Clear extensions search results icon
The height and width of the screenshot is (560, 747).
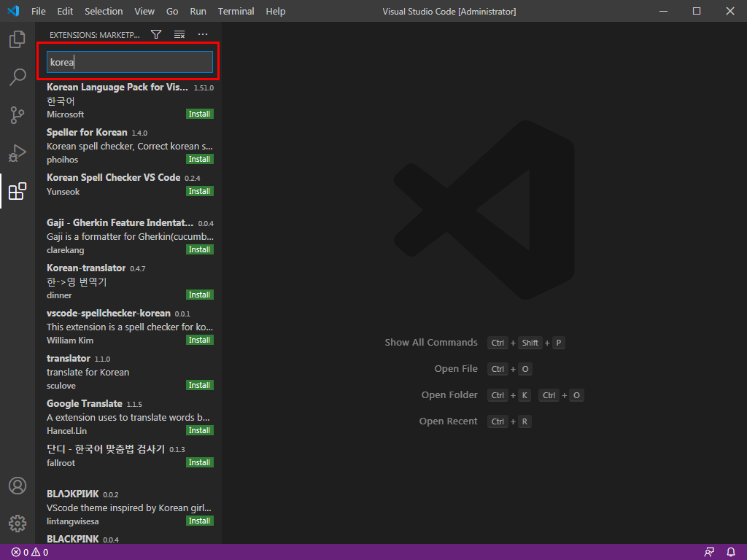click(x=179, y=34)
